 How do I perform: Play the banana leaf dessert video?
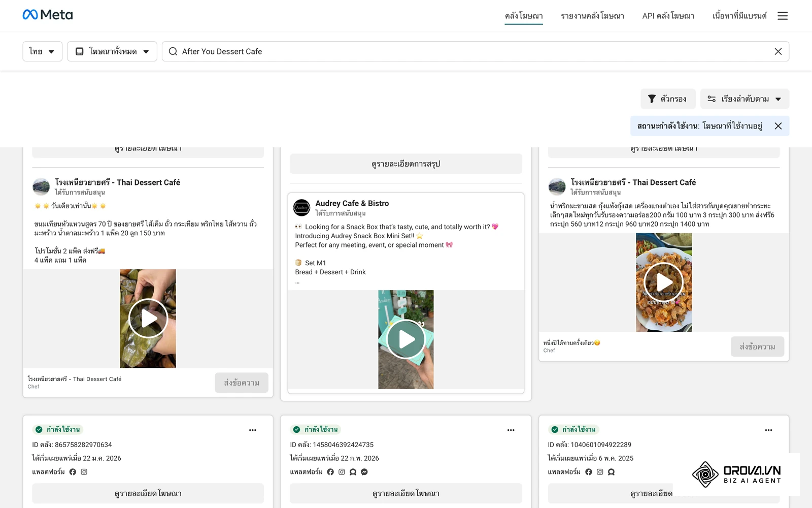(148, 319)
